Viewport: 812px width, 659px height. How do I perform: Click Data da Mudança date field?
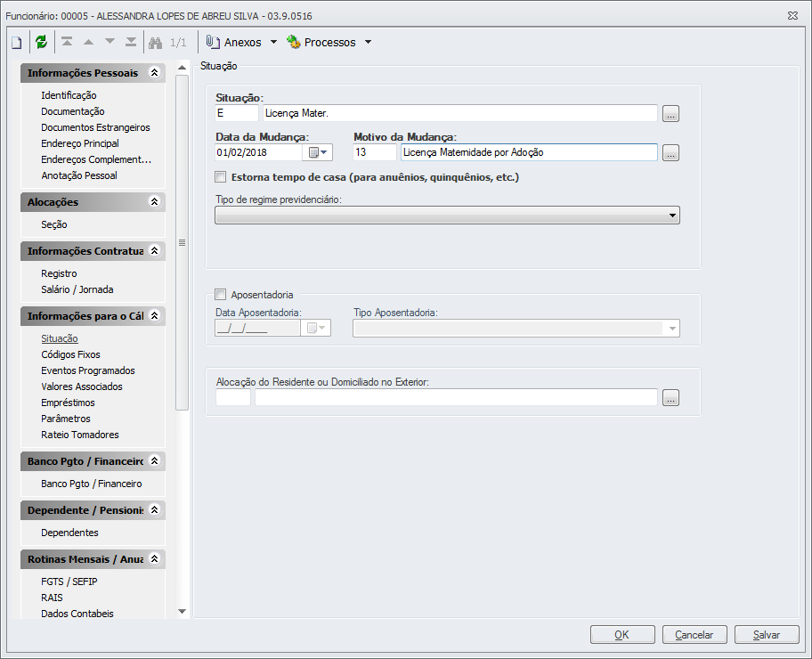coord(258,152)
